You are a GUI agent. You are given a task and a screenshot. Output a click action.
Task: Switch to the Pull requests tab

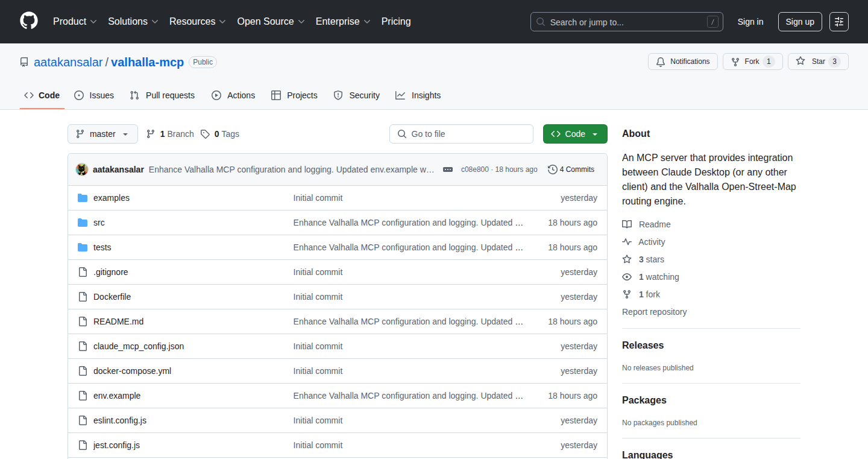(162, 95)
